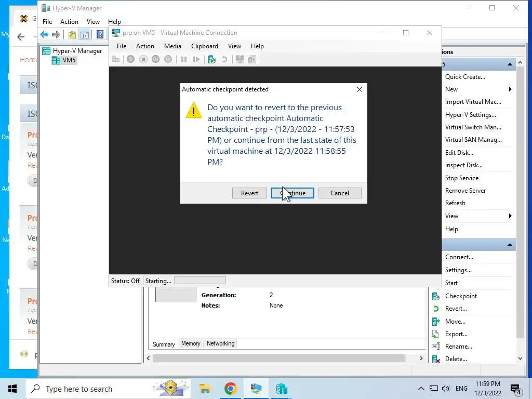Viewport: 532px width, 399px height.
Task: Expand the View submenu arrow in Actions pane
Action: [x=510, y=216]
